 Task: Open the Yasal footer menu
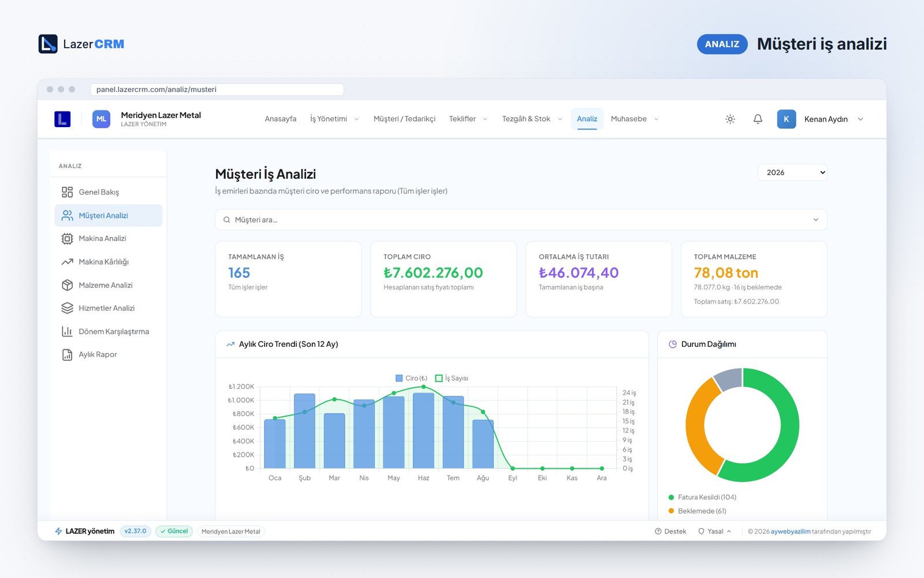pyautogui.click(x=715, y=531)
